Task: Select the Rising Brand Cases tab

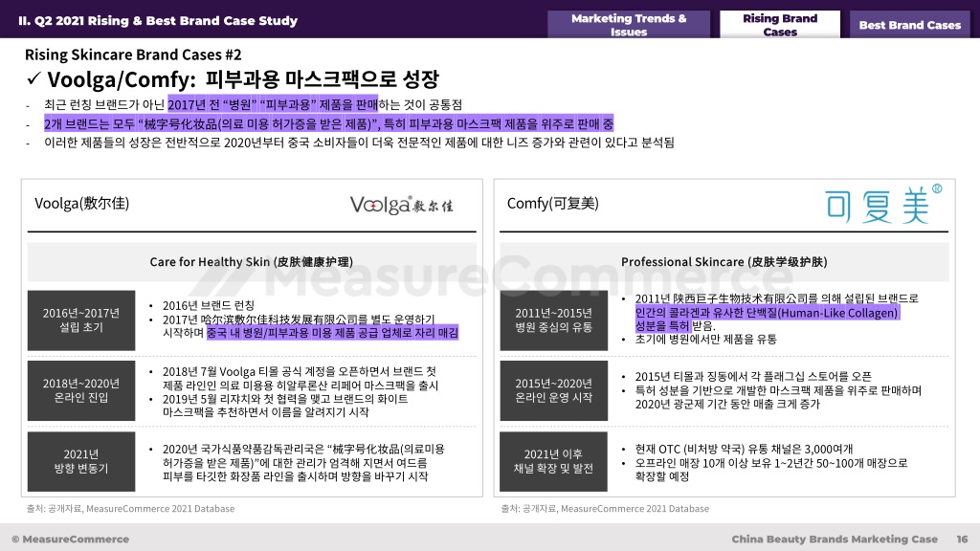Action: [780, 24]
